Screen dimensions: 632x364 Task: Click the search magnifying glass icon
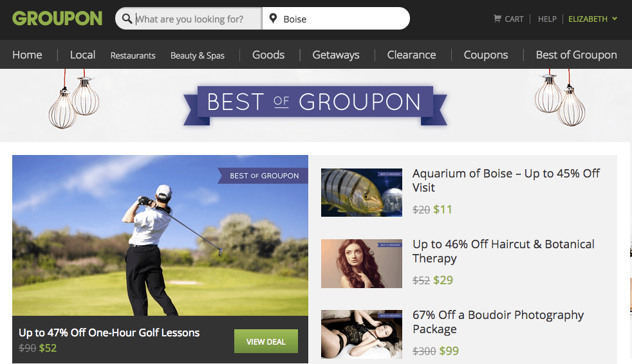(127, 19)
